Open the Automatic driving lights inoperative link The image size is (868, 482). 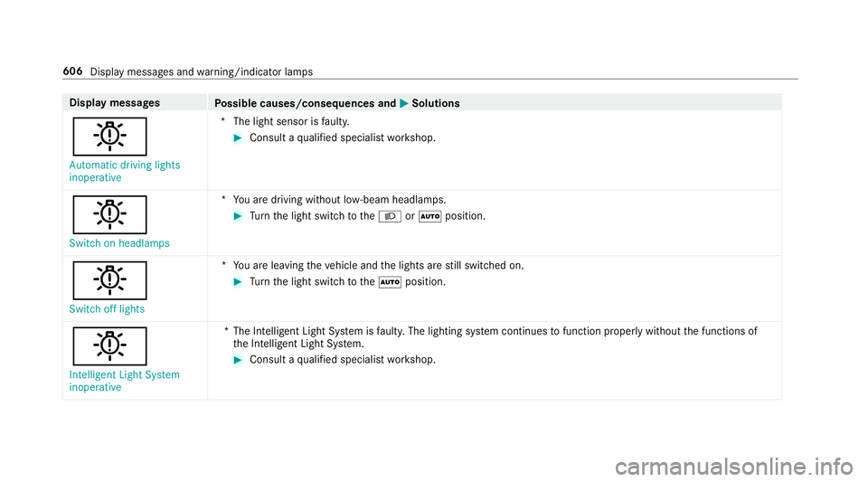125,171
